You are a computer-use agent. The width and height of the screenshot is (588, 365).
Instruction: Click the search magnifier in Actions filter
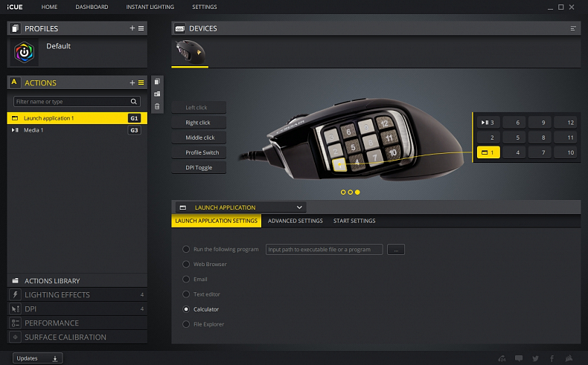coord(133,101)
